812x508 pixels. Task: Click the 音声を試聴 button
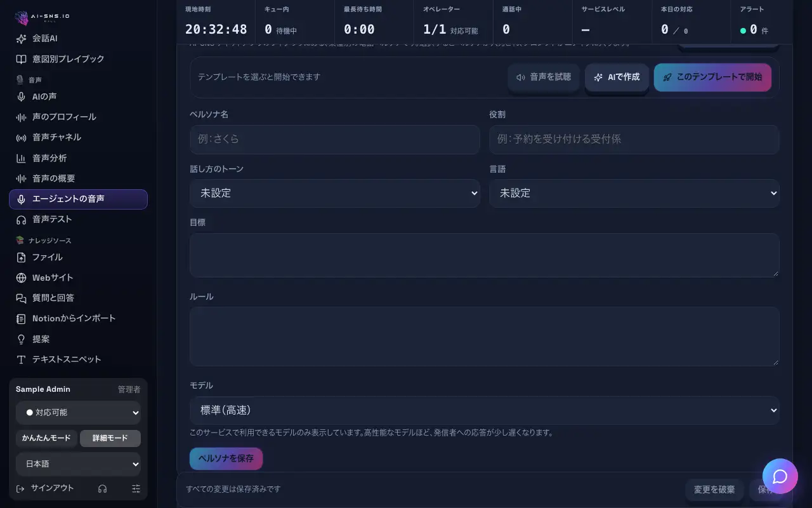[544, 77]
